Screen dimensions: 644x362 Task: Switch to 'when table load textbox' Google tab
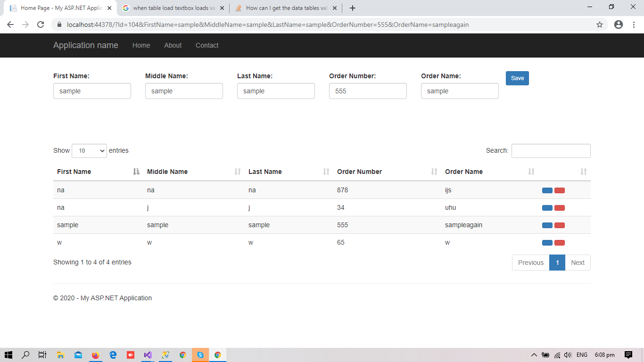[x=173, y=8]
